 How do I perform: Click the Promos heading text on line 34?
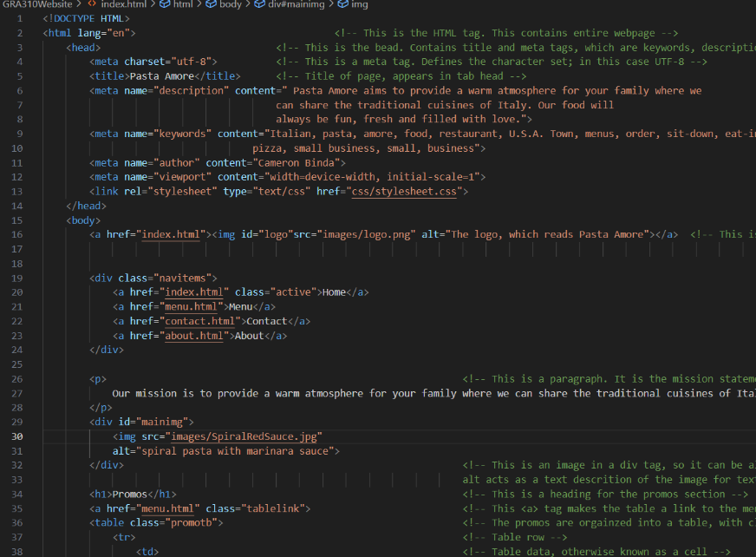tap(130, 494)
